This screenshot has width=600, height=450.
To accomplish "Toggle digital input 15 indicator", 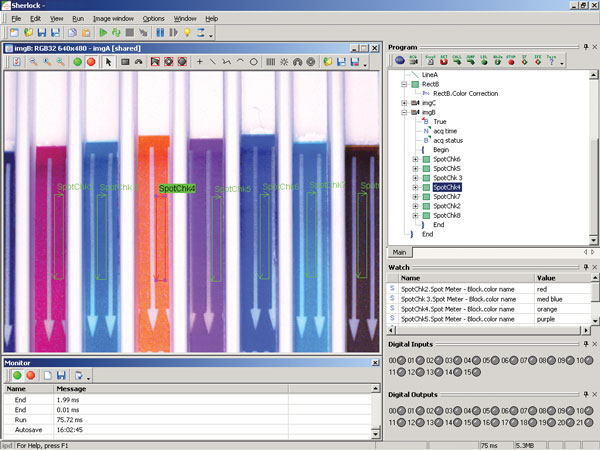I will [x=476, y=372].
